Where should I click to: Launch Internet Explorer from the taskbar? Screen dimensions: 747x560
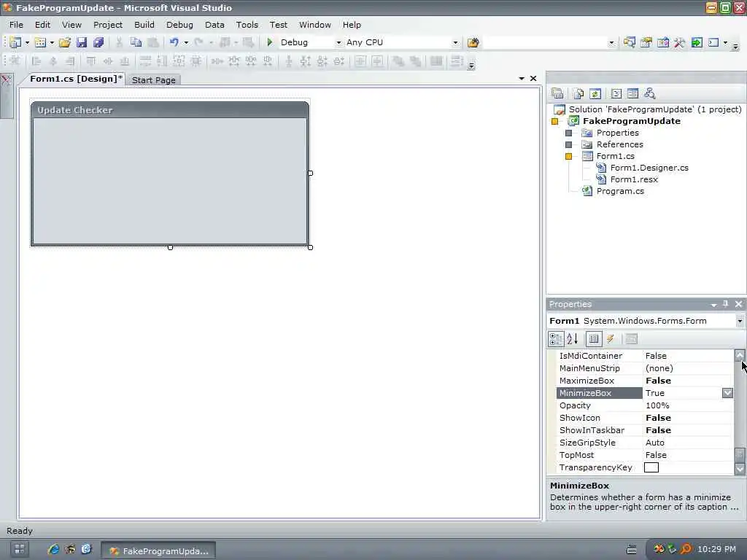coord(53,549)
